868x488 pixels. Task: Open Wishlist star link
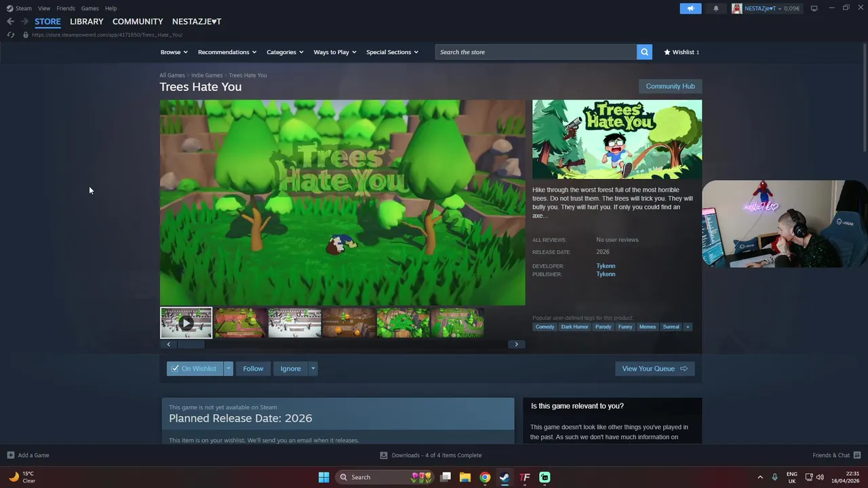tap(681, 52)
